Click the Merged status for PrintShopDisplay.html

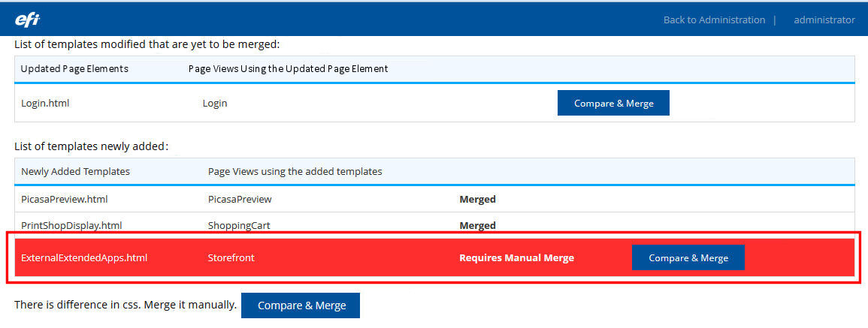click(x=477, y=225)
